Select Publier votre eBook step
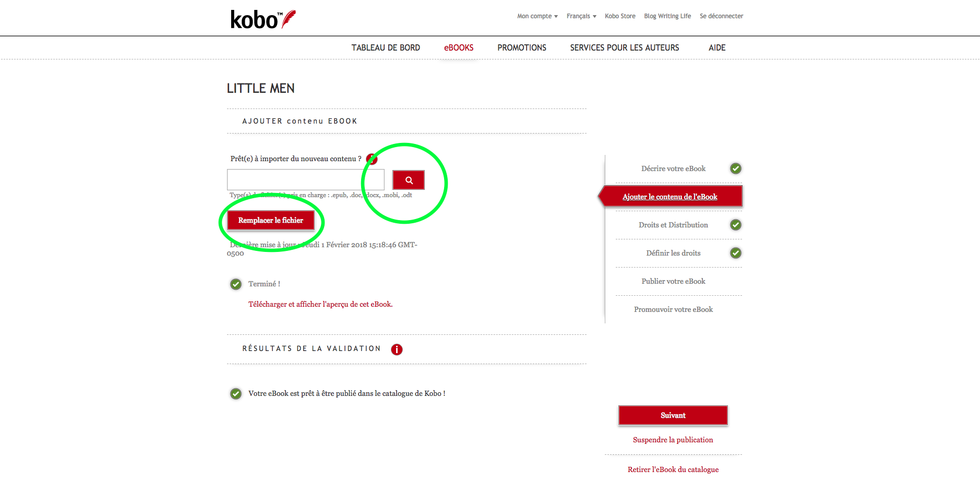 (x=673, y=281)
